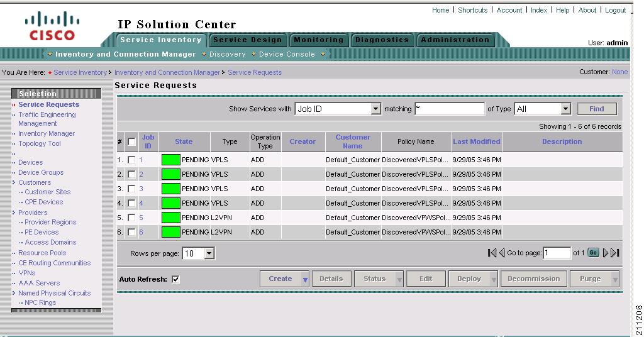Sort by the Customer Name column header

[353, 141]
